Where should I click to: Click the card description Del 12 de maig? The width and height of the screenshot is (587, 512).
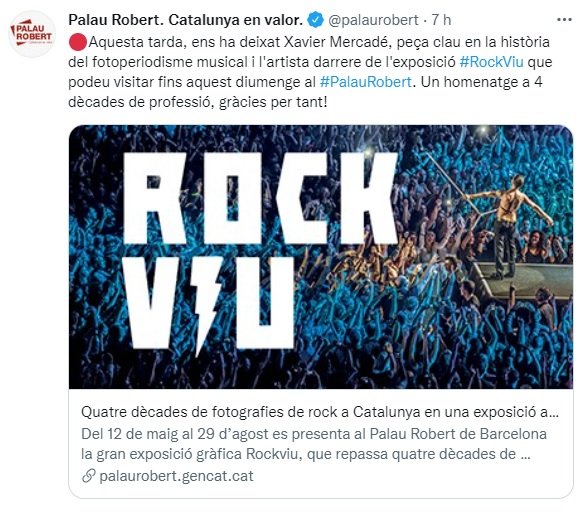click(314, 444)
